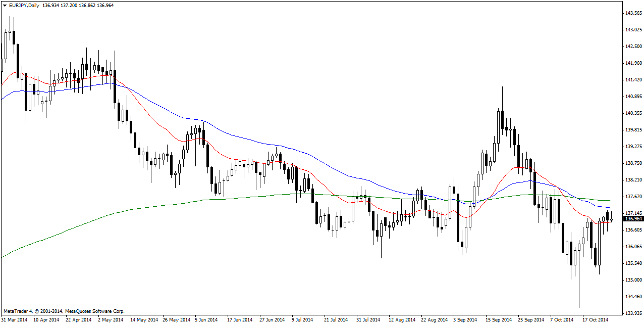Click the 141.420 price axis label

(x=633, y=80)
